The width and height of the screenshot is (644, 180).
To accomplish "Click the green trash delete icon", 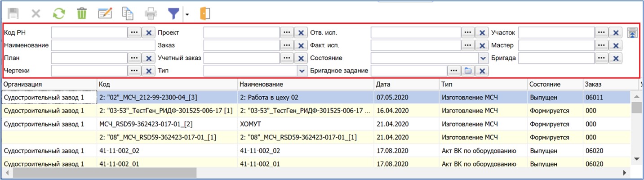I will point(81,13).
